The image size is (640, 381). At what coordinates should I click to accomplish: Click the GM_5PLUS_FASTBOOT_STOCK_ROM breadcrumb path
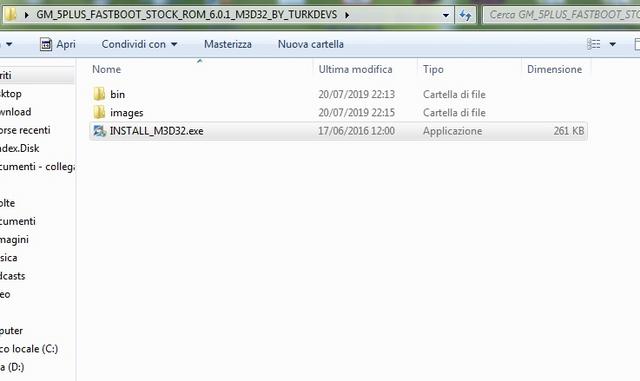(x=187, y=15)
